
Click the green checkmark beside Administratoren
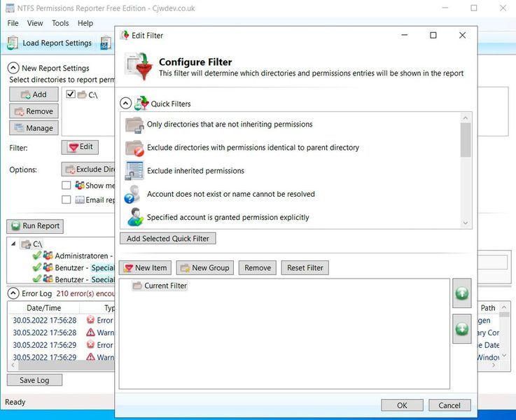[37, 255]
